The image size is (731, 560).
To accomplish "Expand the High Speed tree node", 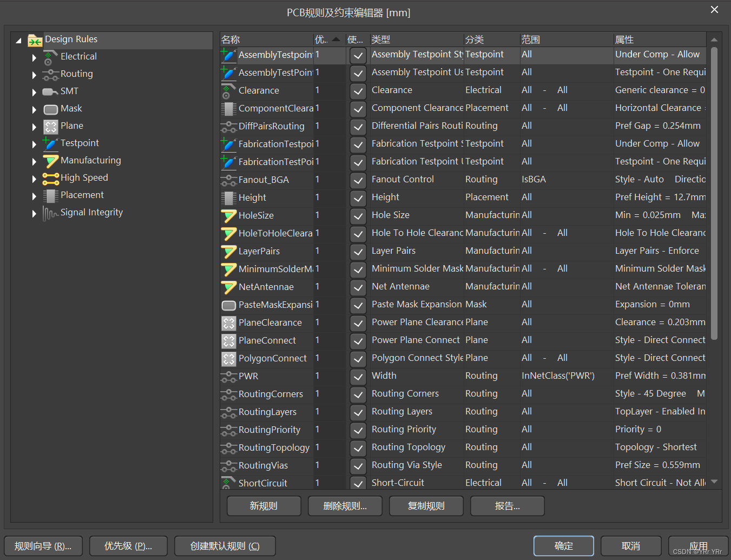I will click(x=34, y=179).
